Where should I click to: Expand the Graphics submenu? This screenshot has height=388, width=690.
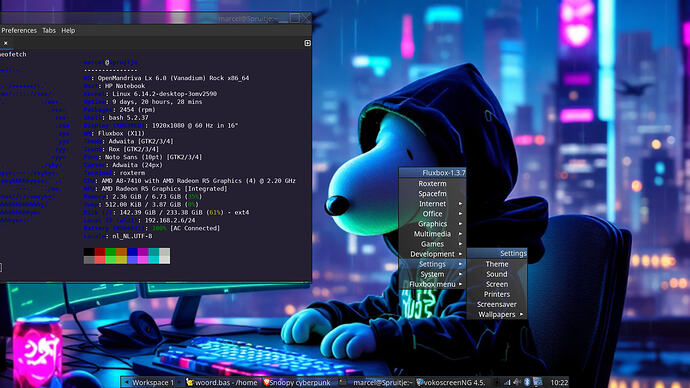432,224
